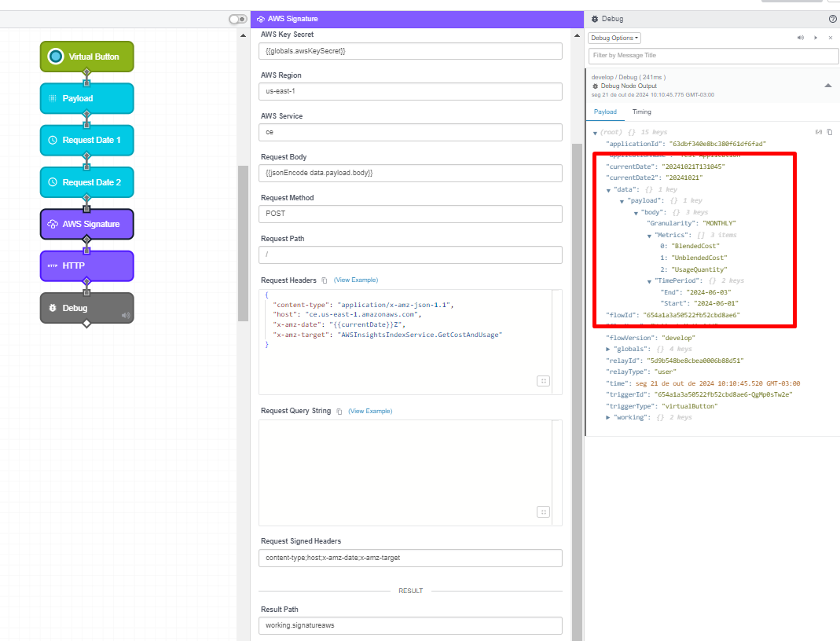Click the AWS Key Secret field
Screen dimensions: 840x641
[410, 51]
